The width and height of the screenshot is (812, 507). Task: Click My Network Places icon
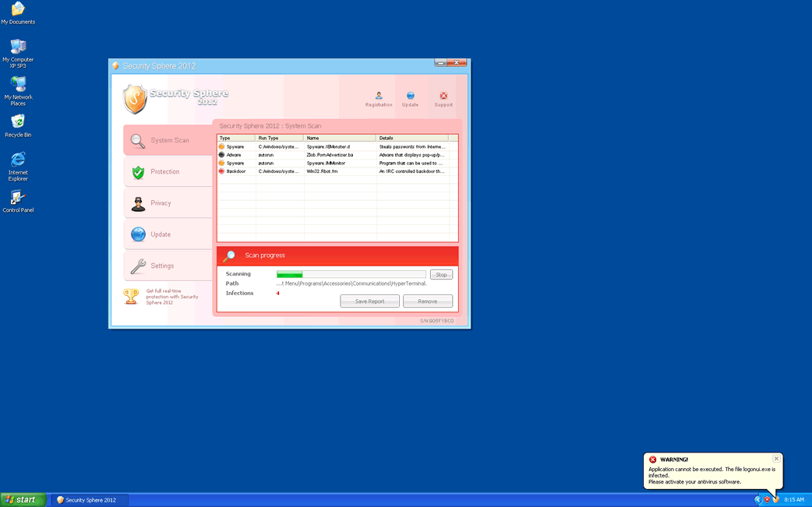pos(18,85)
